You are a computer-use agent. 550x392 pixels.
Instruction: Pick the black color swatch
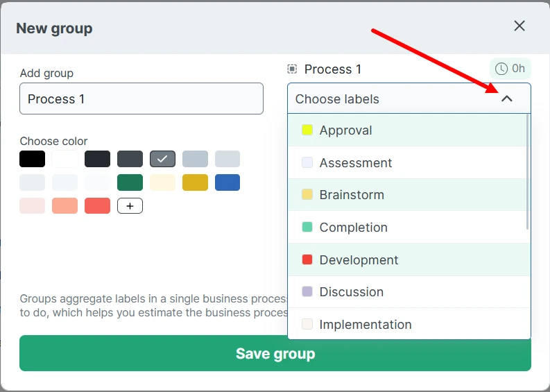click(x=33, y=159)
